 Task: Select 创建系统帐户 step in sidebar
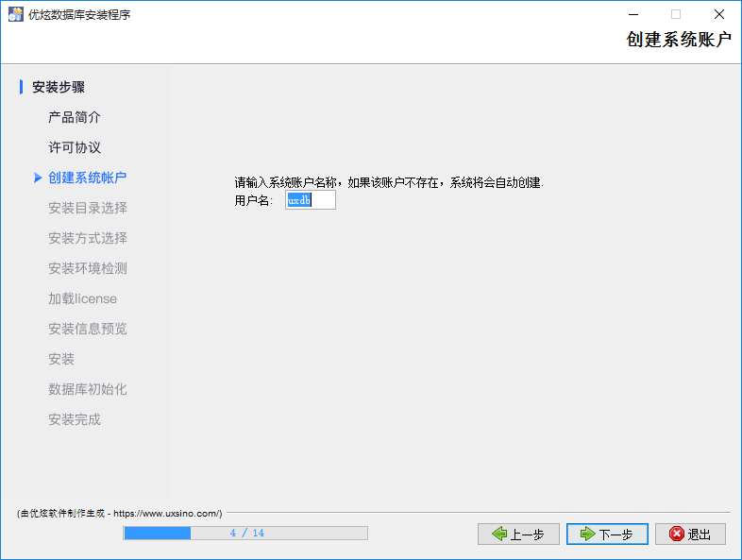coord(87,178)
